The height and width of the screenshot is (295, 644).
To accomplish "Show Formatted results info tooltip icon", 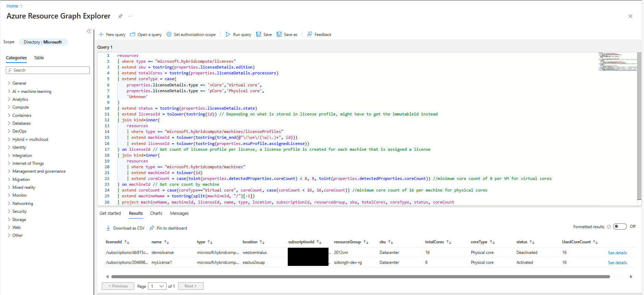I will point(609,227).
